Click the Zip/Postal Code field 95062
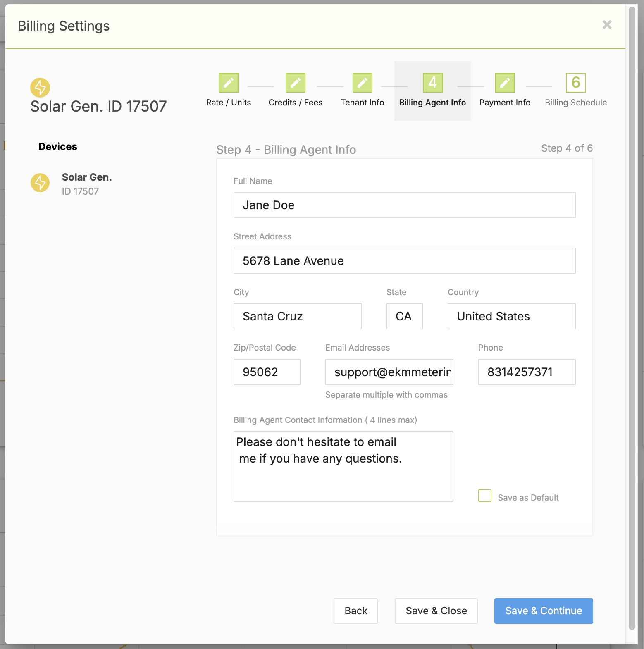This screenshot has width=644, height=649. [x=267, y=372]
